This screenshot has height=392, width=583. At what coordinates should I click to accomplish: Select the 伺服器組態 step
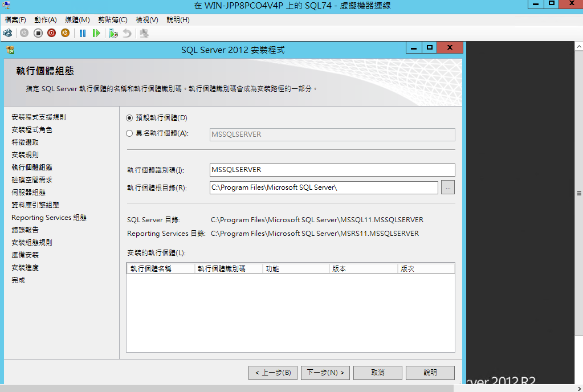pyautogui.click(x=28, y=193)
